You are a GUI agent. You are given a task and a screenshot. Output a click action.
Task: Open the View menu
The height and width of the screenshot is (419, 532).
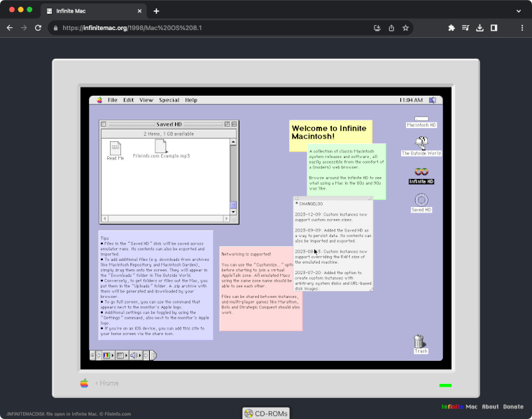146,100
